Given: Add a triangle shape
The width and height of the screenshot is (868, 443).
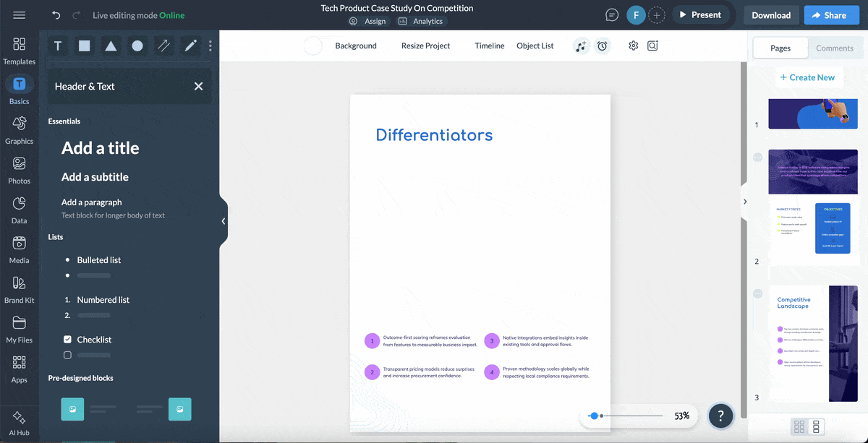Looking at the screenshot, I should (x=110, y=46).
